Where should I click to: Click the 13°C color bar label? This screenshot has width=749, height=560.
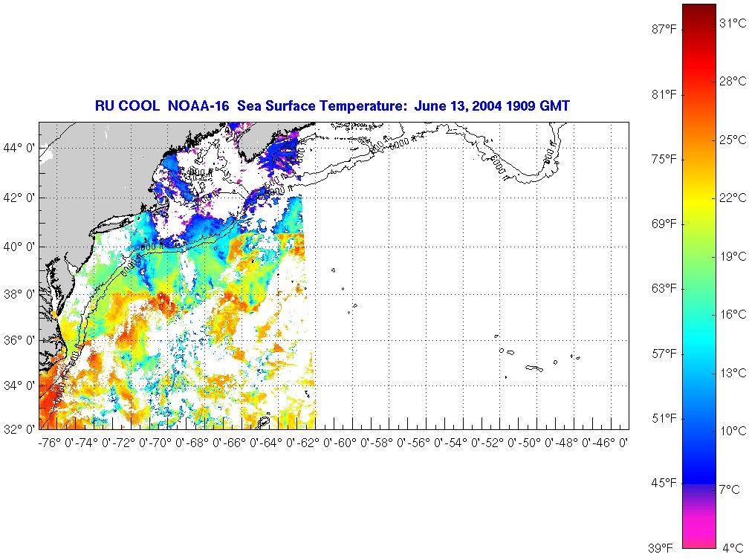pyautogui.click(x=733, y=373)
